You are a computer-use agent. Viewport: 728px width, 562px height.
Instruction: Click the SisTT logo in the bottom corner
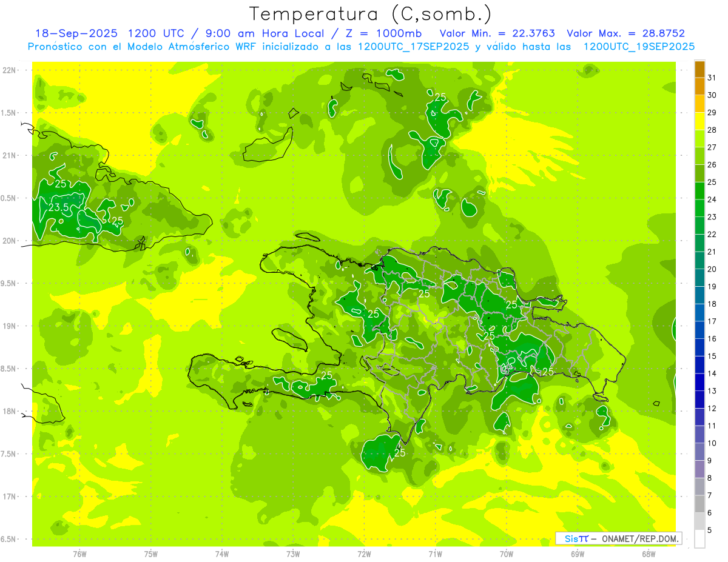tap(575, 538)
